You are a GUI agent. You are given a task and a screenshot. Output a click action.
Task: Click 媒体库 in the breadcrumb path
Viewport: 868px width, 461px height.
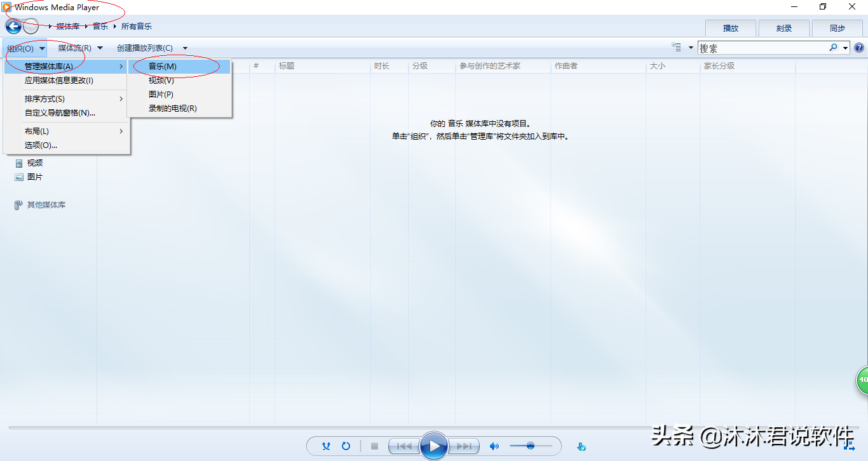click(68, 27)
